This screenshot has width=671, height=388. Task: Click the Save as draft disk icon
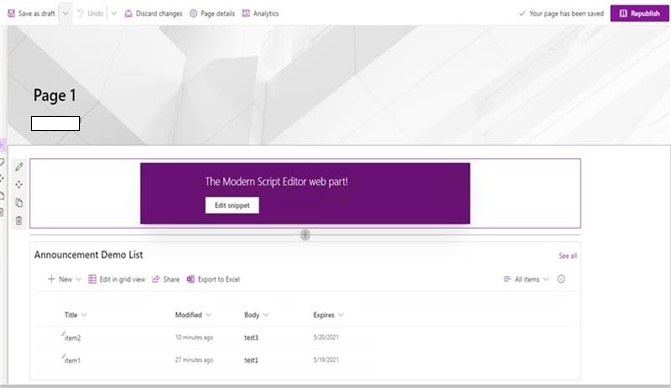[x=11, y=14]
